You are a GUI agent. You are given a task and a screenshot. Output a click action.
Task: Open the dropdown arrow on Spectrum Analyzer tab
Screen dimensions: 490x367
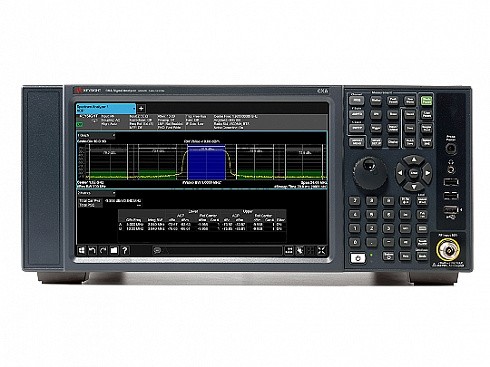coord(134,108)
